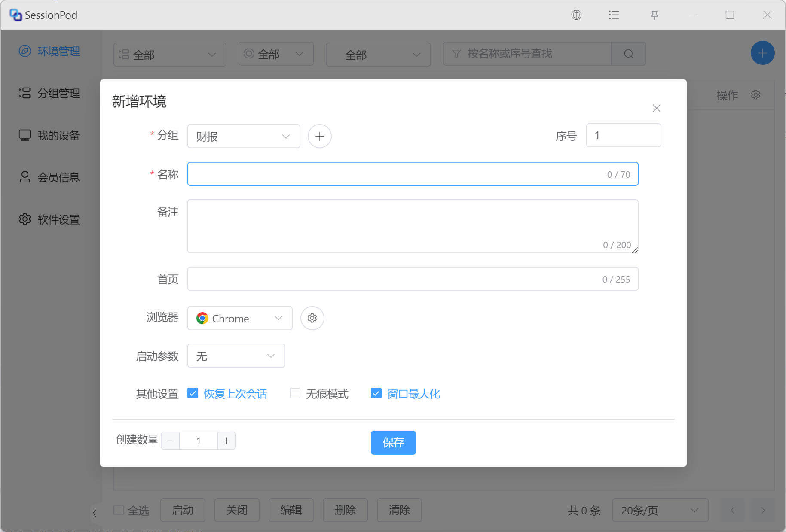Open 软件设置 in sidebar
This screenshot has width=786, height=532.
[x=49, y=219]
